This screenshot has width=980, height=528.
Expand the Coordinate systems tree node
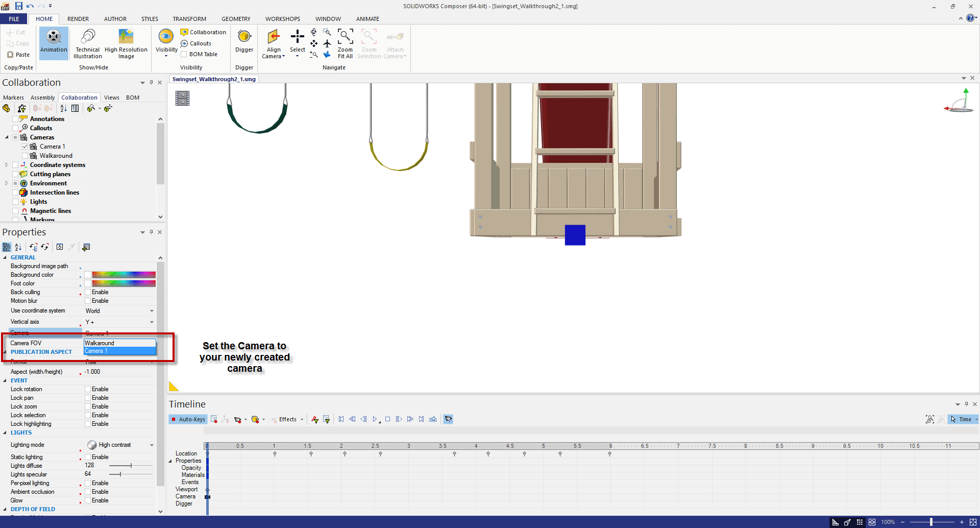[7, 165]
